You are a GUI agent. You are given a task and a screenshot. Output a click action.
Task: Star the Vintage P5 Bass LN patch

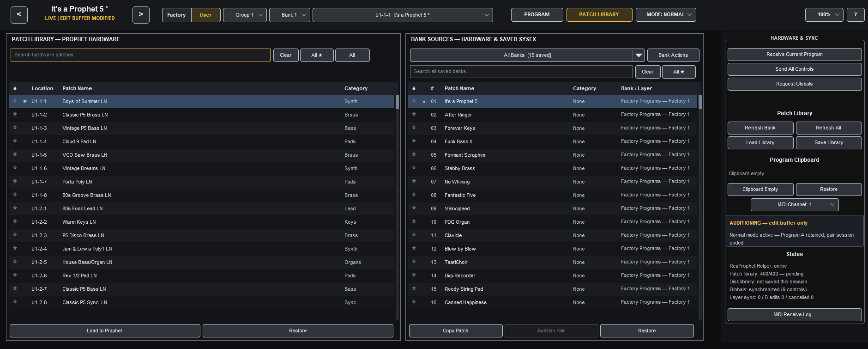pyautogui.click(x=15, y=128)
